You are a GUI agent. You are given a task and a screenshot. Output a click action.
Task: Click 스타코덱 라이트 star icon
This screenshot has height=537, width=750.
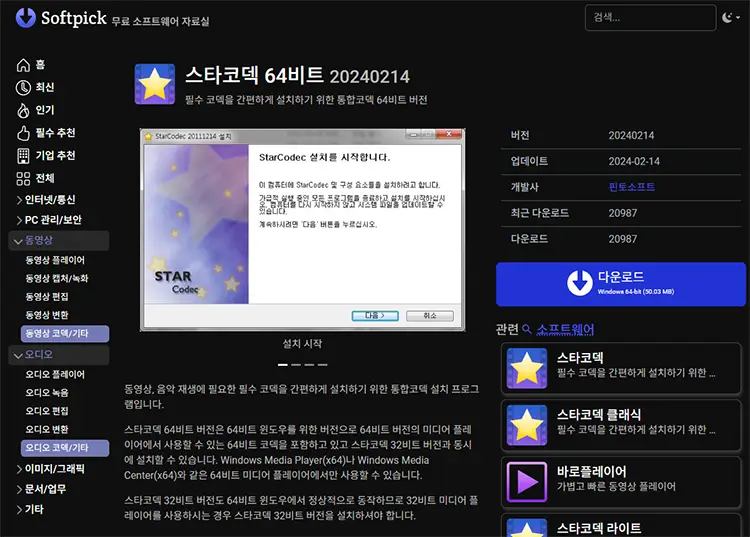pyautogui.click(x=527, y=528)
